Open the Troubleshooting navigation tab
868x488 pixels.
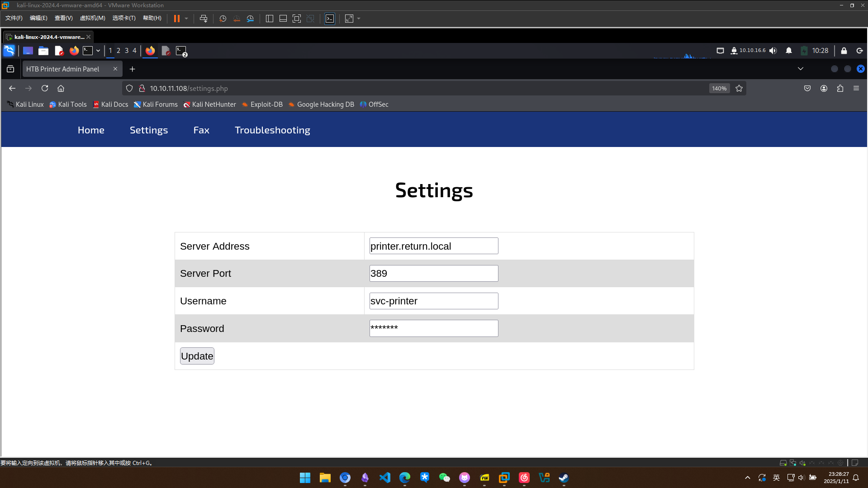[272, 130]
